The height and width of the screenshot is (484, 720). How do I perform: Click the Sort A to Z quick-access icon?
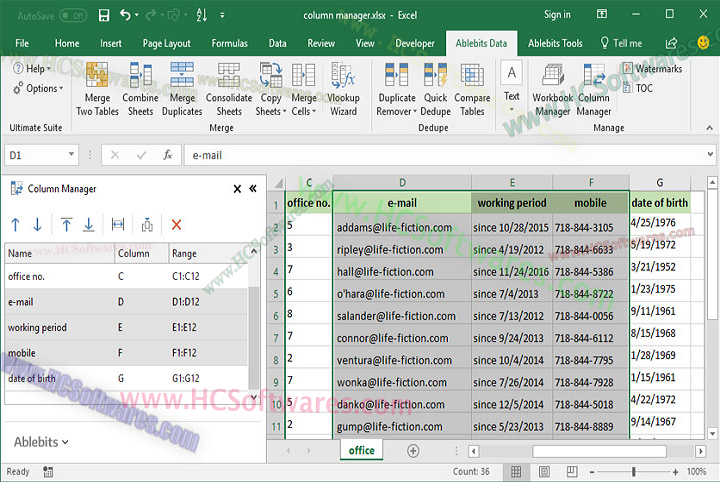tap(201, 15)
